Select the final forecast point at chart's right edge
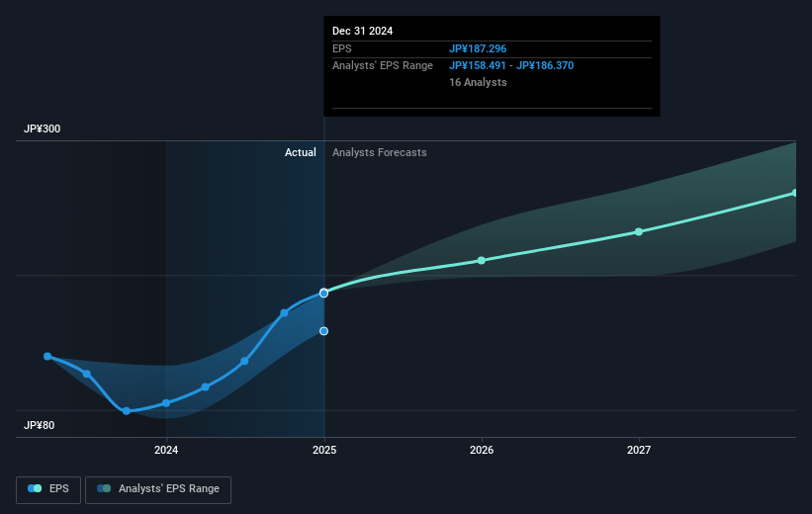 tap(795, 193)
